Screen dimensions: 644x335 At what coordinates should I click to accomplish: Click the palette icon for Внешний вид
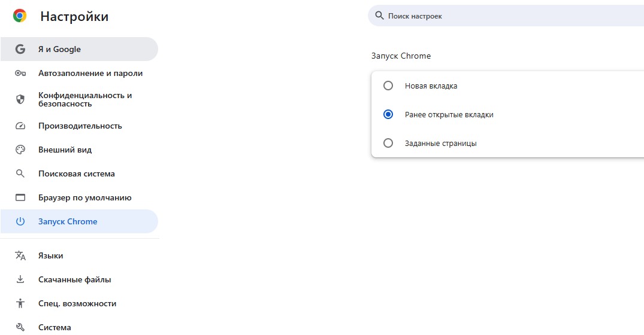pos(20,150)
